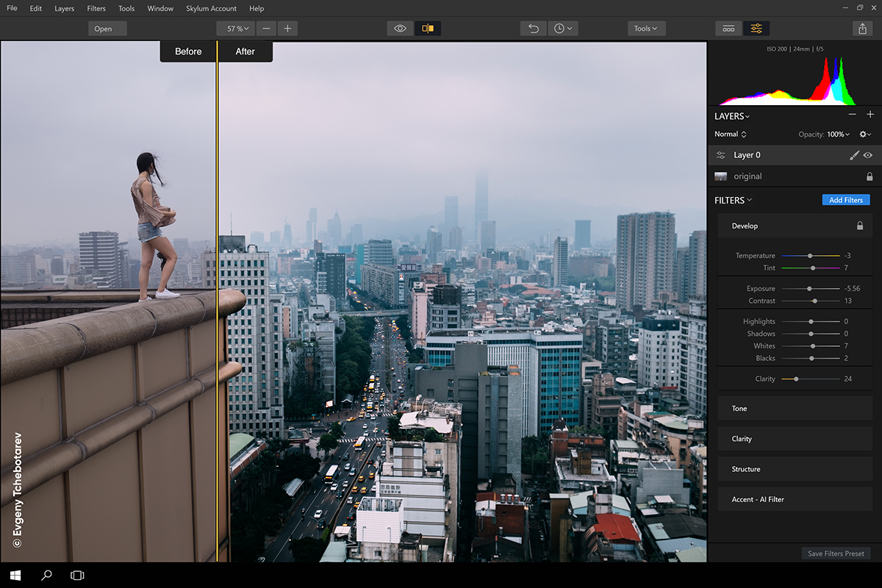Open the Normal blend mode dropdown

click(x=731, y=135)
